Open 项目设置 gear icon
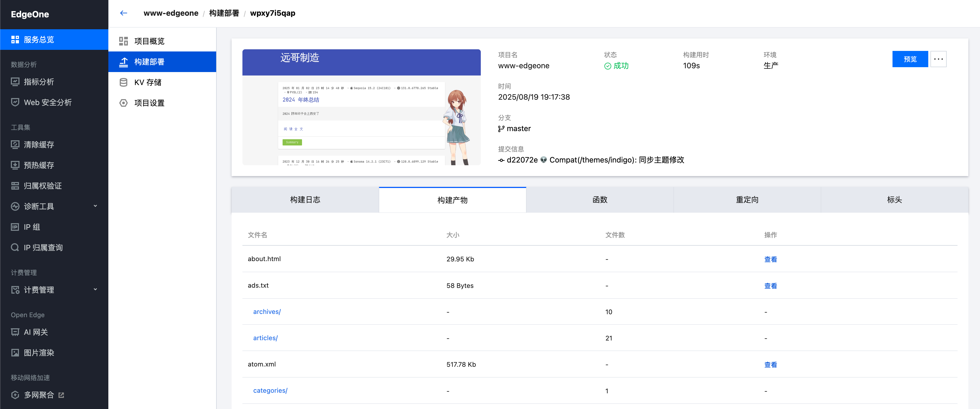Viewport: 980px width, 409px height. click(x=123, y=103)
